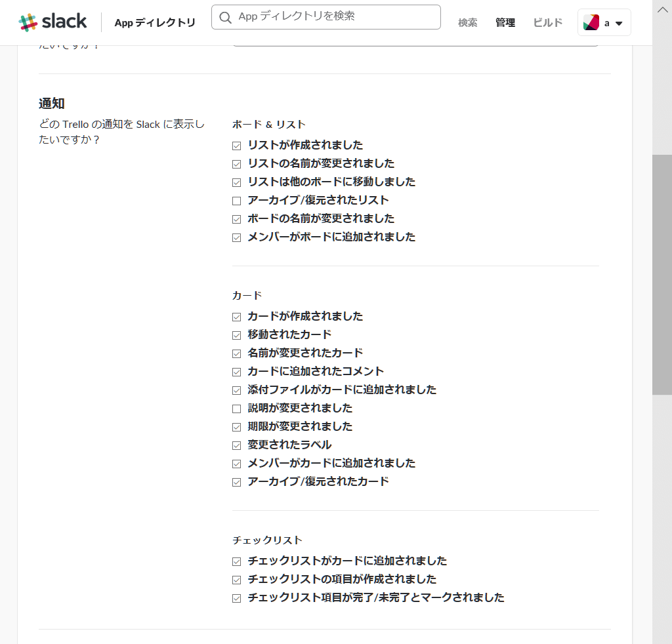This screenshot has width=672, height=644.
Task: Uncheck カードに追加されたコメント option
Action: [x=237, y=372]
